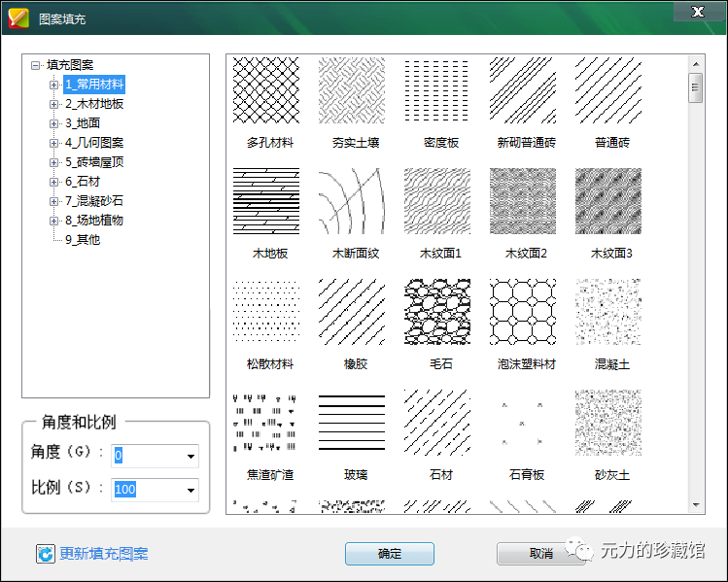Expand the 2_木材地板 tree node

53,104
